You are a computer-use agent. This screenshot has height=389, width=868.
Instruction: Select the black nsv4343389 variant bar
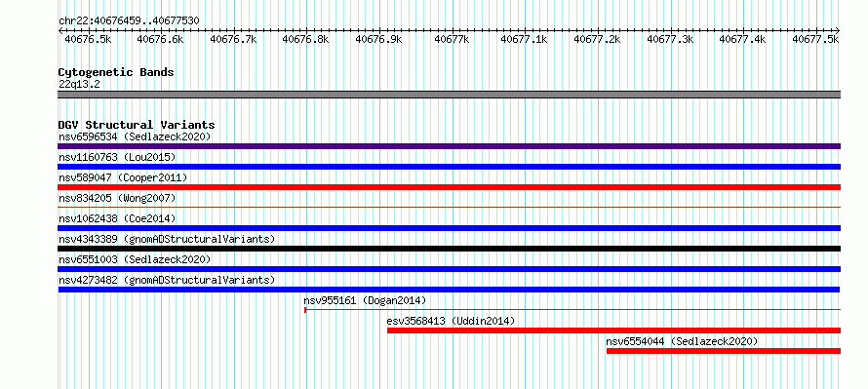click(x=449, y=249)
